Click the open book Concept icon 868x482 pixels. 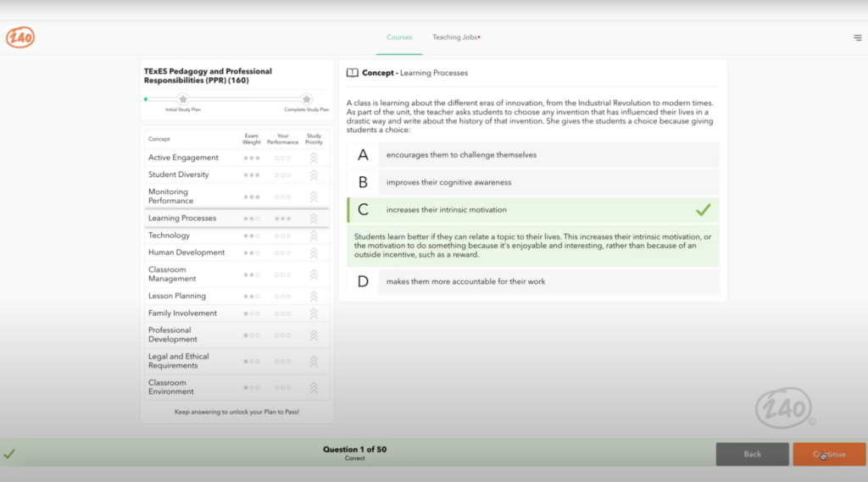(352, 74)
